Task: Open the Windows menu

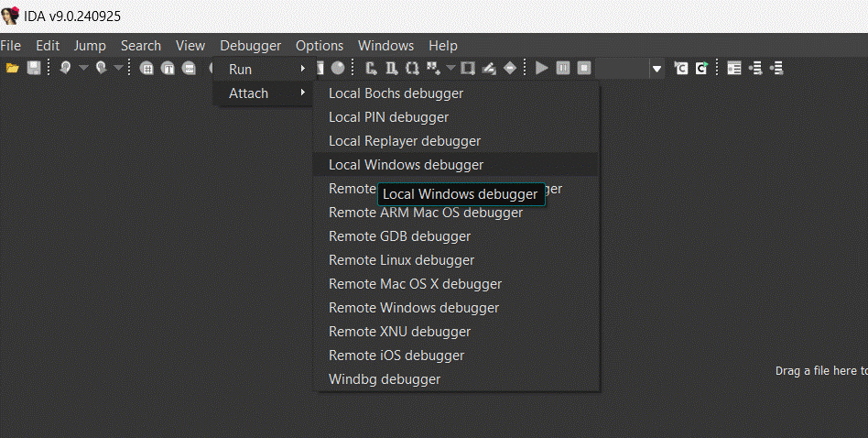Action: click(385, 46)
